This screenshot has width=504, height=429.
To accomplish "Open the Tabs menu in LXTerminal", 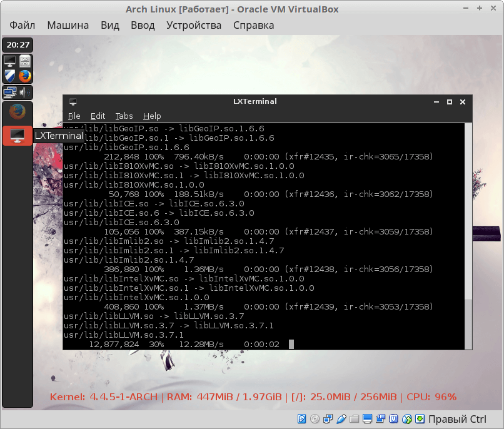I will tap(124, 116).
